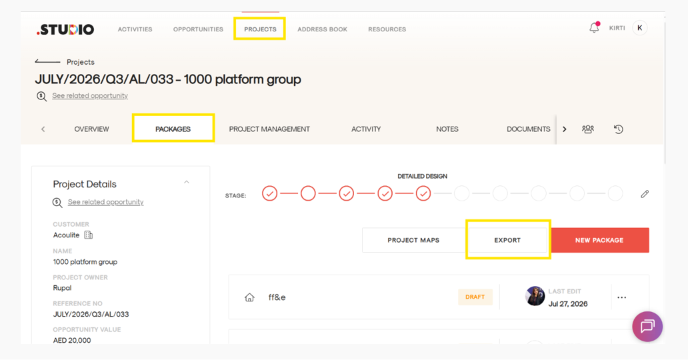Click the Project Maps button
The width and height of the screenshot is (688, 360).
413,240
